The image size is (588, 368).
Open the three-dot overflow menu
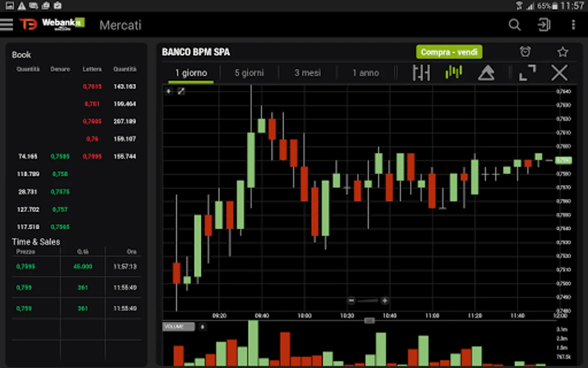573,25
